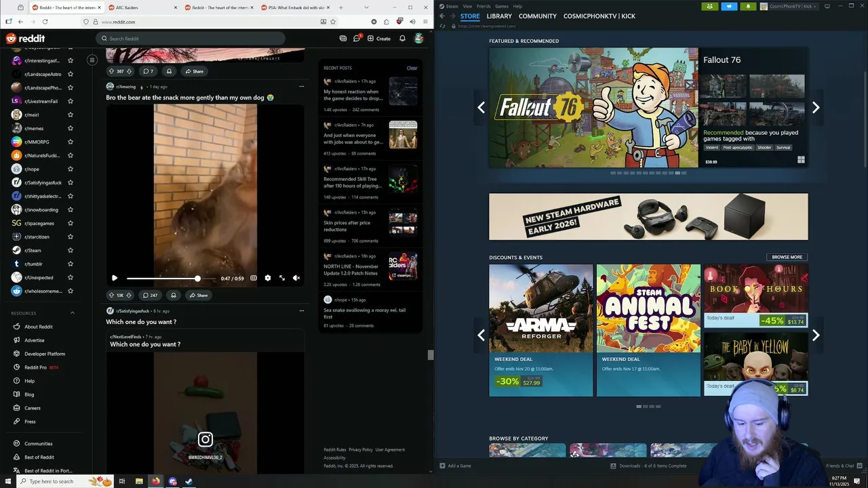Screen dimensions: 868x488
Task: Open Reddit chat with notification badge
Action: point(357,39)
